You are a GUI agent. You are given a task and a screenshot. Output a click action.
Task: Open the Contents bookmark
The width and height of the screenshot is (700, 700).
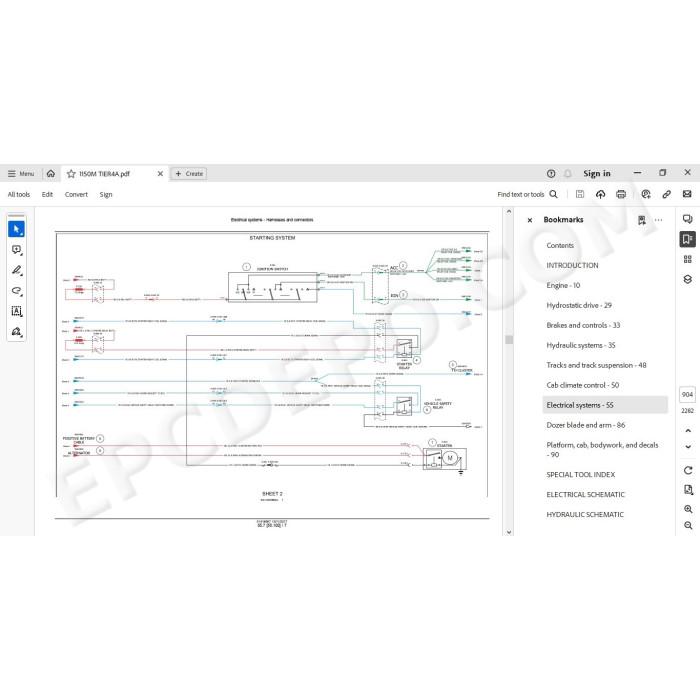tap(560, 246)
